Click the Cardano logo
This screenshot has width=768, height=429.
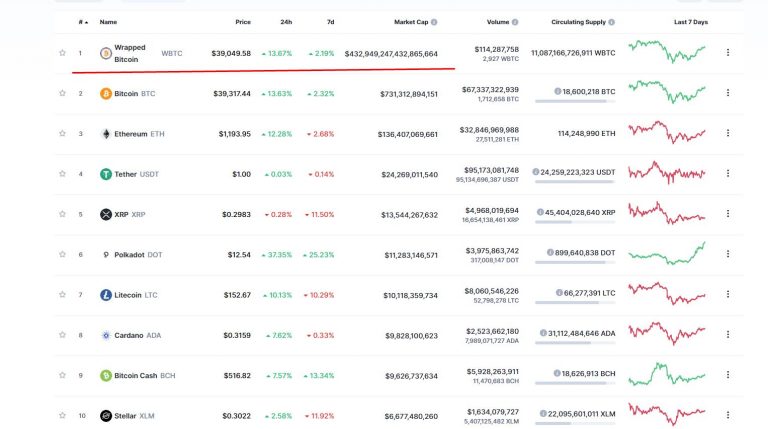[106, 335]
